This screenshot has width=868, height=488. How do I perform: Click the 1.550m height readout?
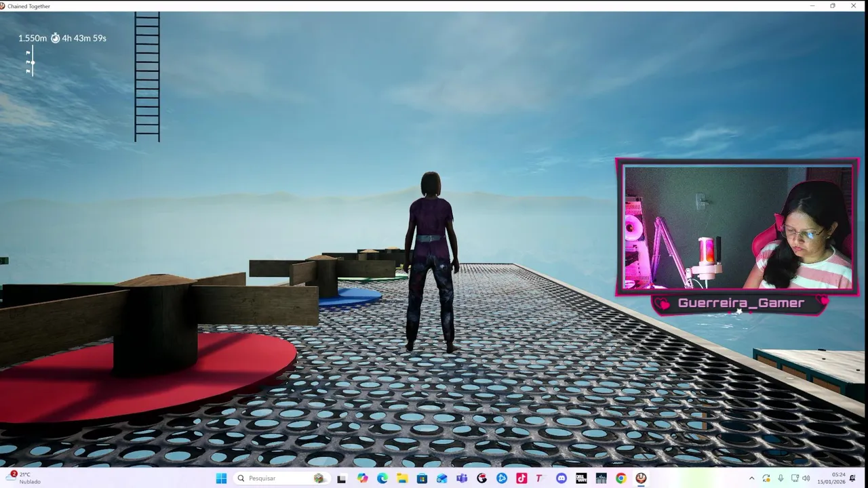click(x=33, y=38)
